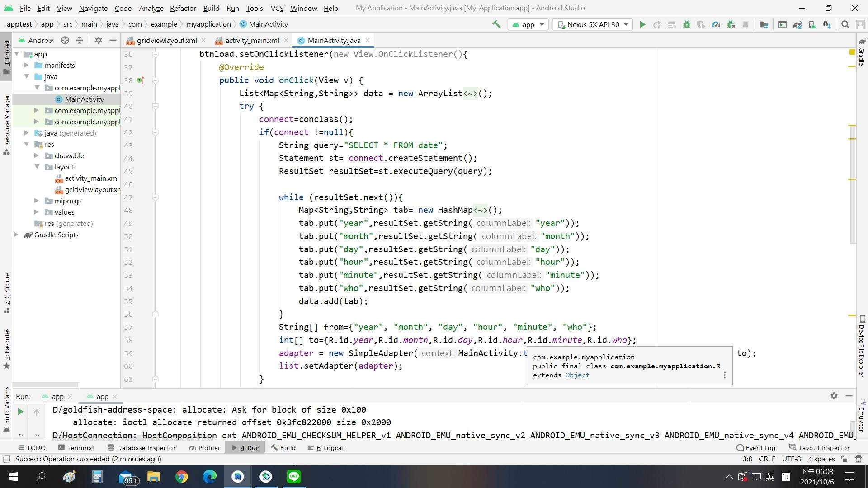This screenshot has height=488, width=868.
Task: Open the SDK Manager download-cube icon
Action: coord(827,24)
